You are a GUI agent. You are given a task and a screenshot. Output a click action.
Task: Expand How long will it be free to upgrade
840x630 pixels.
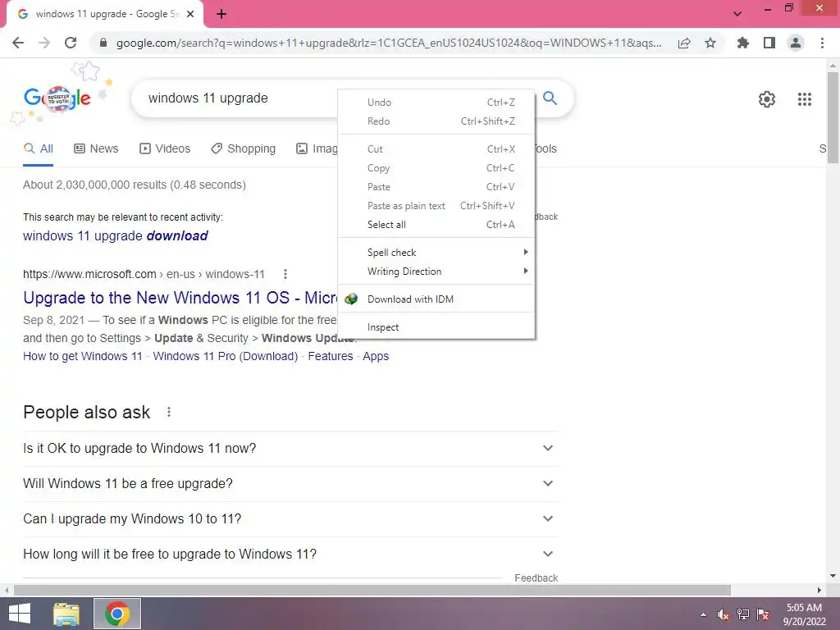(290, 555)
